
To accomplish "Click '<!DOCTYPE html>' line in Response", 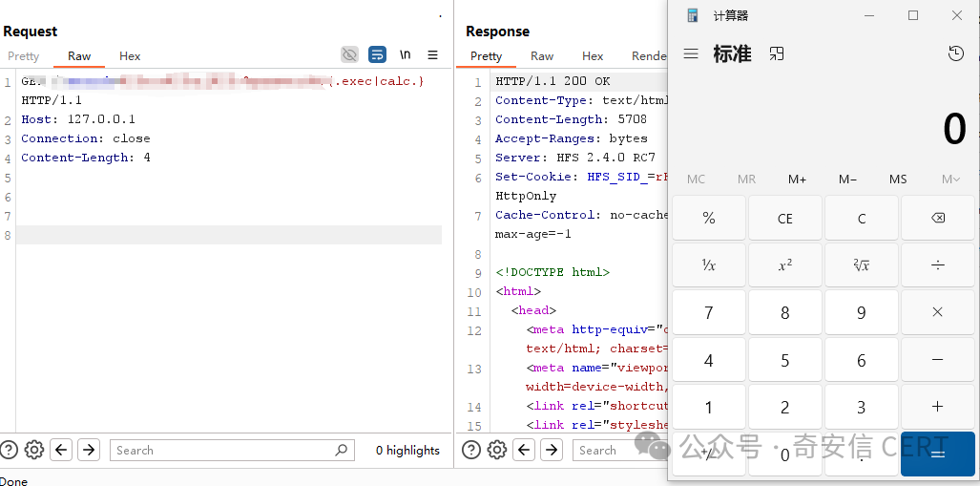I will pyautogui.click(x=553, y=272).
